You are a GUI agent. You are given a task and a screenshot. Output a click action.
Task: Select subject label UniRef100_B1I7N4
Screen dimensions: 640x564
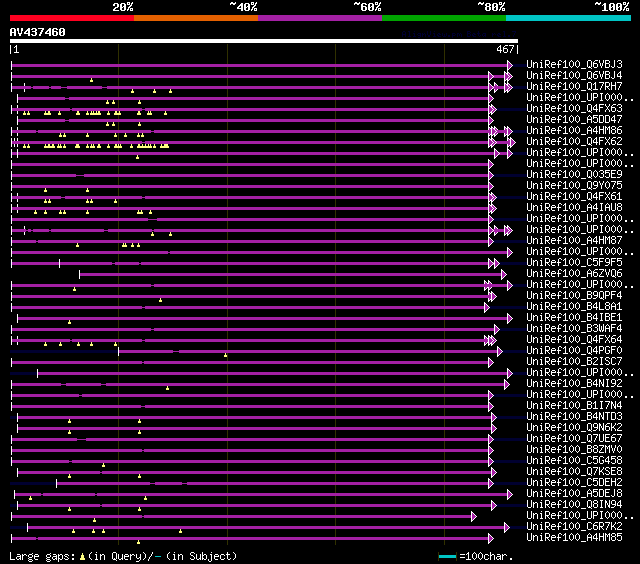[574, 406]
